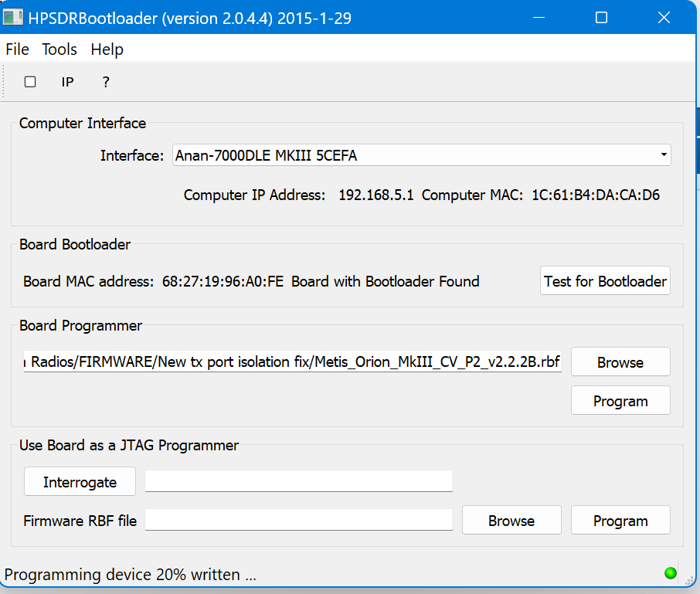Click Test for Bootloader button

tap(605, 280)
